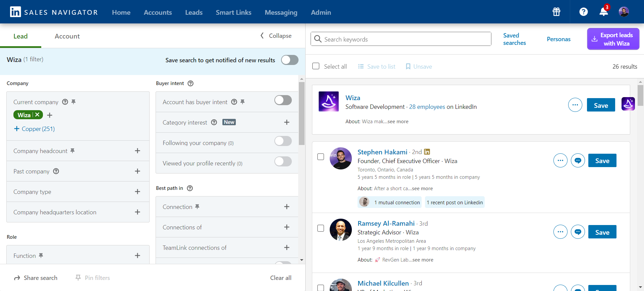Open the help question mark icon
Screen dimensions: 644x291
click(x=584, y=12)
